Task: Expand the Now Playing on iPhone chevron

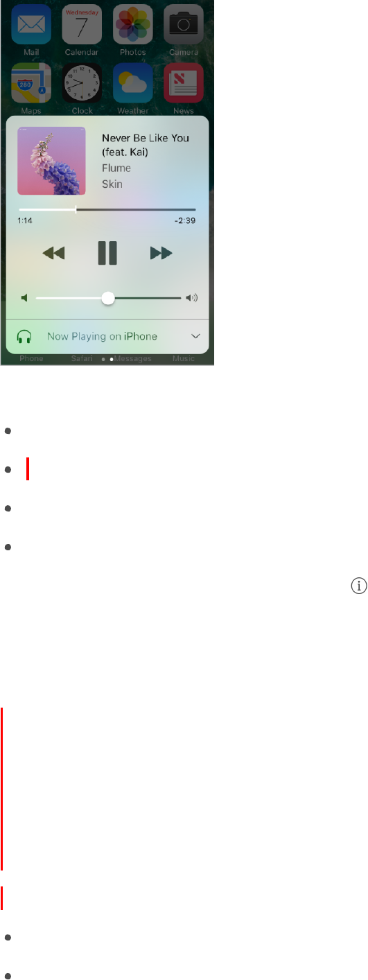Action: [195, 336]
